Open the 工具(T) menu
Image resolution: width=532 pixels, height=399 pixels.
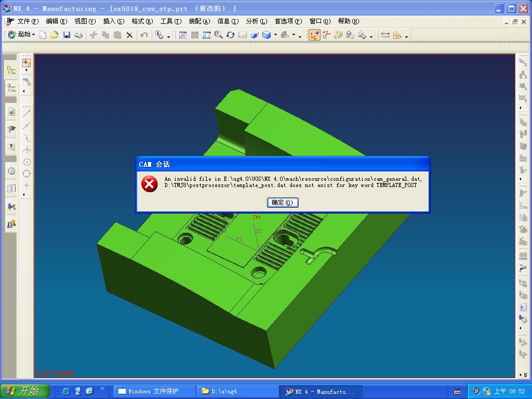(170, 21)
